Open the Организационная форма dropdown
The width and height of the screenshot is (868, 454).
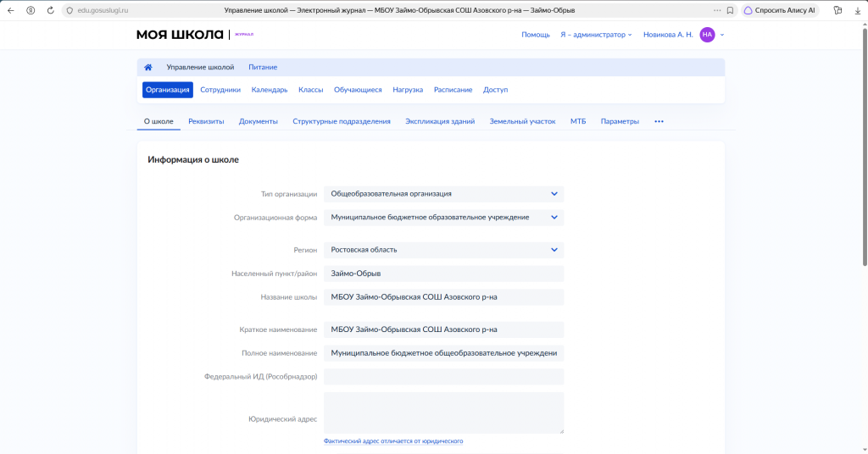click(444, 218)
